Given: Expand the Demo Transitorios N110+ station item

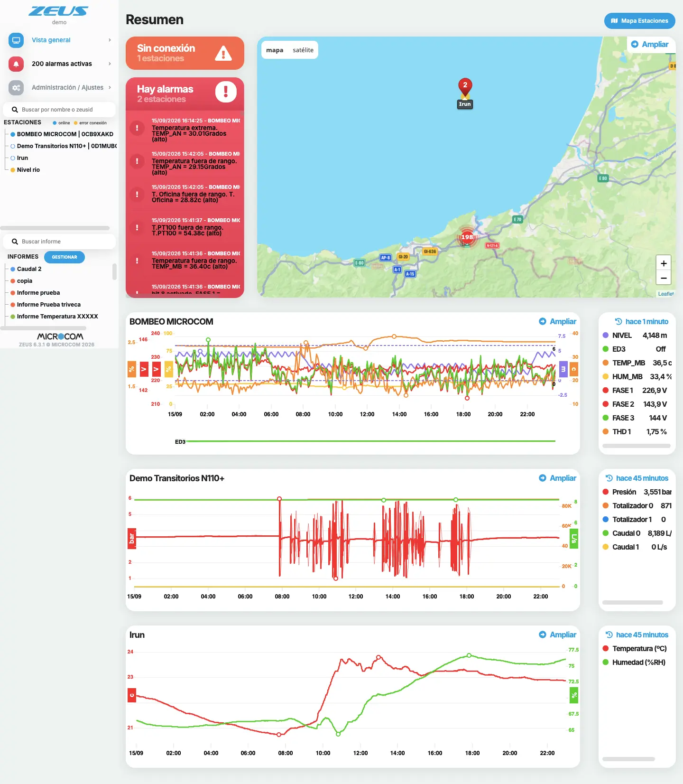Looking at the screenshot, I should [64, 146].
